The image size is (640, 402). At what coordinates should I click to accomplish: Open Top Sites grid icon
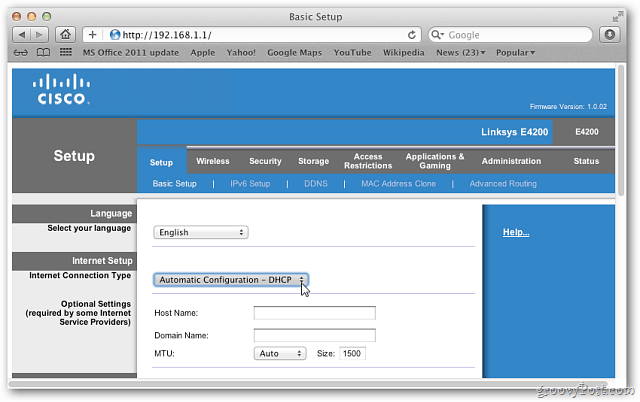66,52
